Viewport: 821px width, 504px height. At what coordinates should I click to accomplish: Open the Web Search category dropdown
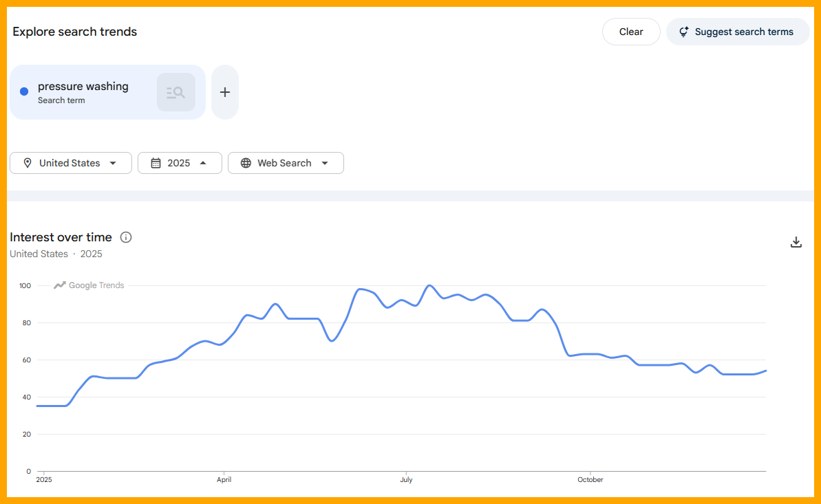point(286,163)
